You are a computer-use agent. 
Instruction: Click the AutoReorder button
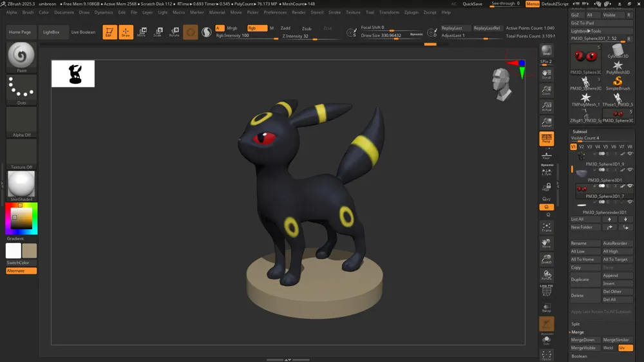pos(618,243)
